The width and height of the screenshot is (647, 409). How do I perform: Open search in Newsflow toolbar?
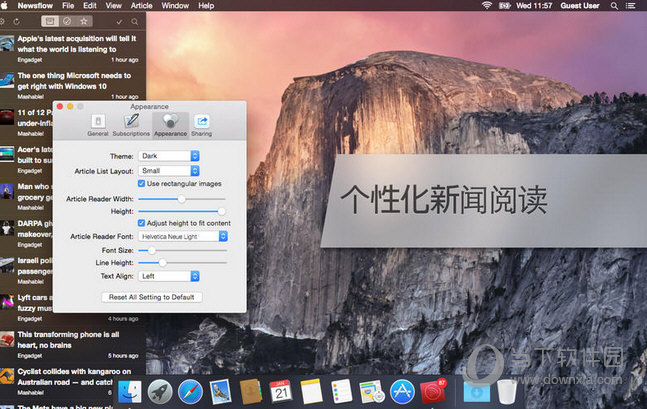[135, 21]
